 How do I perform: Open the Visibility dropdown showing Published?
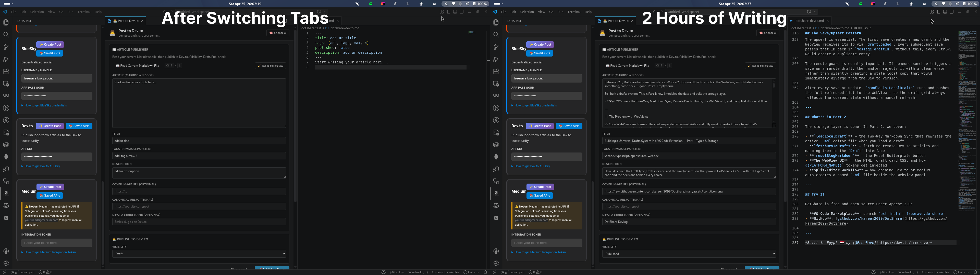[x=689, y=254]
